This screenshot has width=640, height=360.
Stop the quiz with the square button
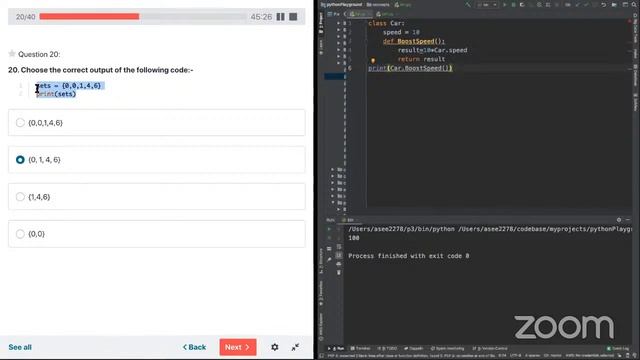point(293,17)
